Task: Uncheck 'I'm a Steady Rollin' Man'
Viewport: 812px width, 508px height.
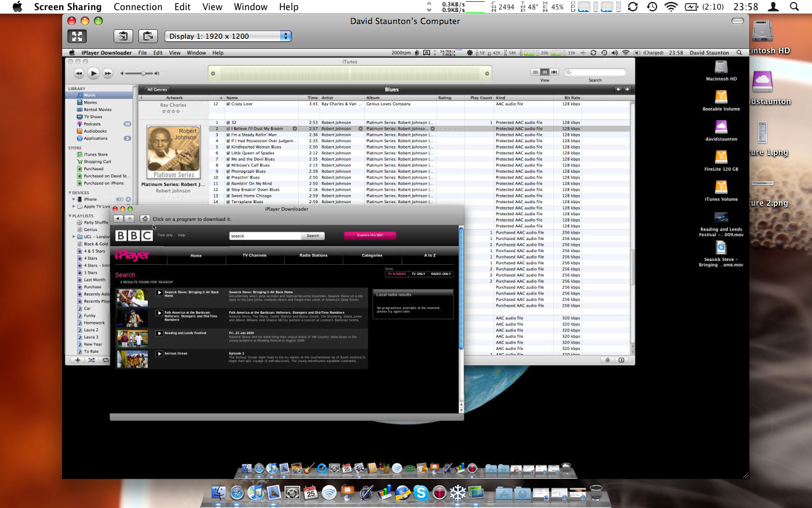Action: (228, 135)
